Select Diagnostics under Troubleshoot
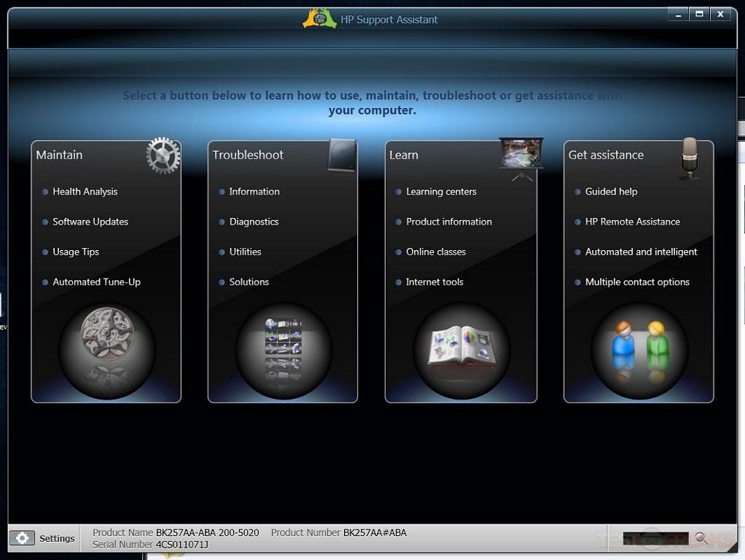The height and width of the screenshot is (560, 745). tap(254, 222)
